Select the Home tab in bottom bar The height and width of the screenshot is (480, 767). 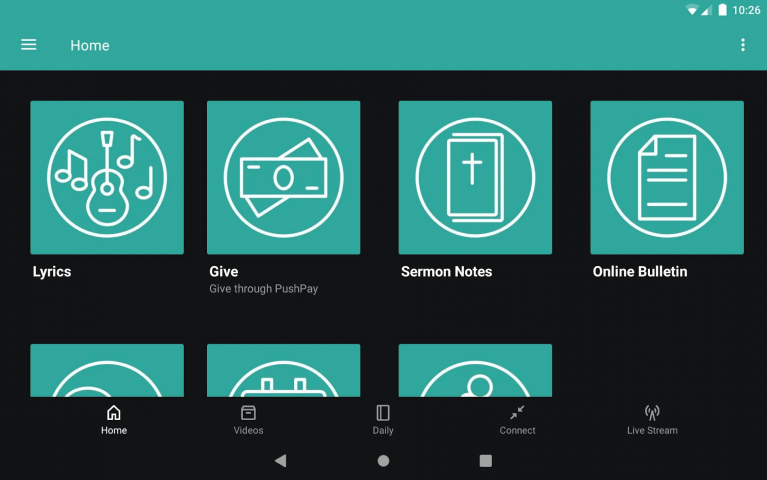pos(114,420)
